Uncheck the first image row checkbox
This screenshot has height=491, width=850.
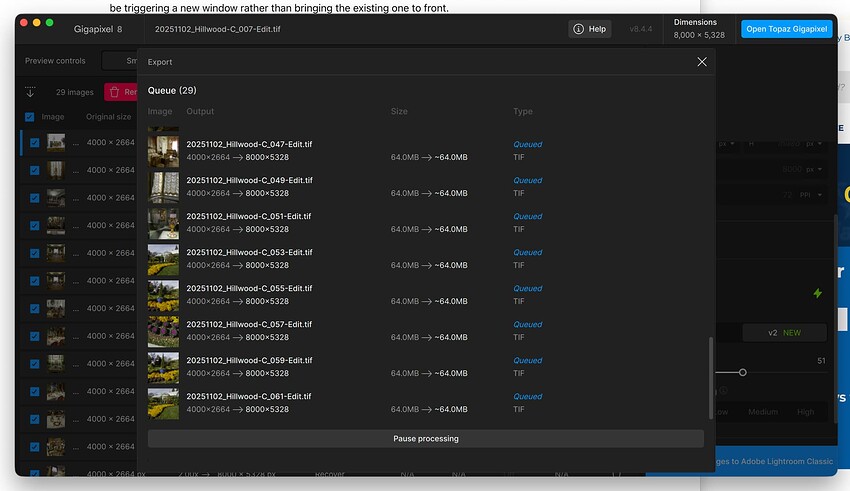(35, 143)
